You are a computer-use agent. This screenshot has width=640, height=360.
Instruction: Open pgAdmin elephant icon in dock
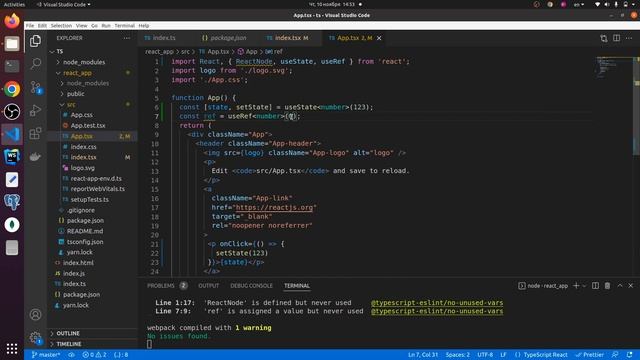(x=12, y=202)
